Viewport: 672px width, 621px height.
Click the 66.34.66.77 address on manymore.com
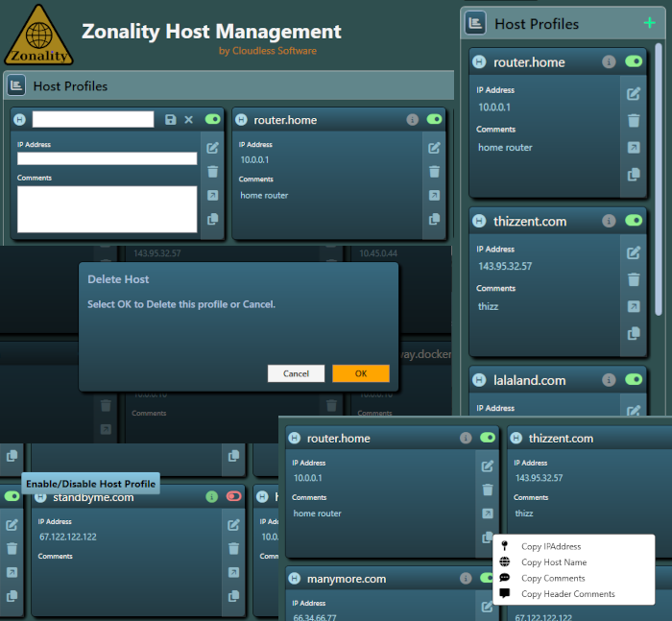click(315, 617)
